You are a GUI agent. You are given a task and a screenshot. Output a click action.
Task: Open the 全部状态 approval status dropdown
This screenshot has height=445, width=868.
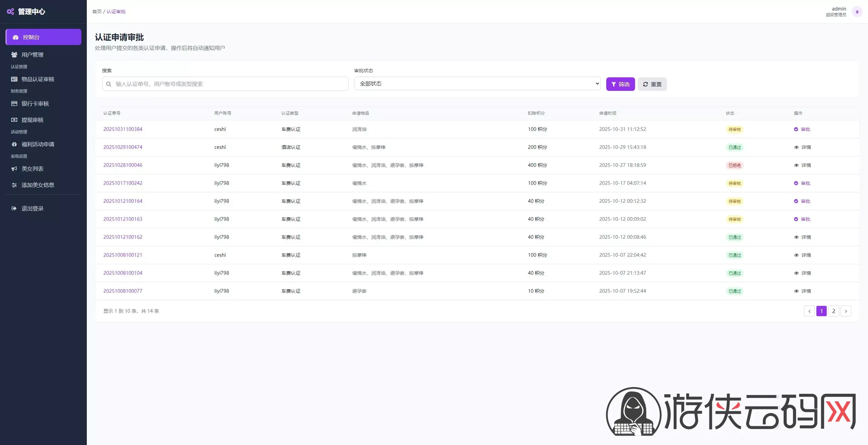pyautogui.click(x=477, y=83)
